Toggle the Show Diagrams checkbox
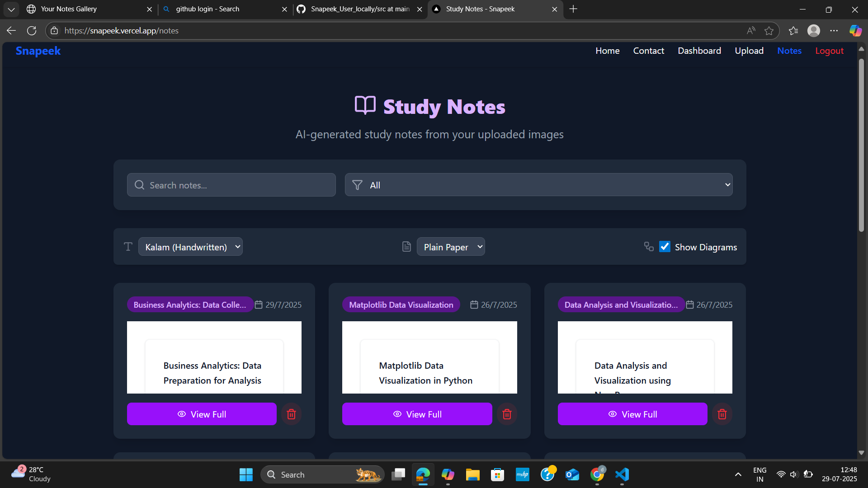The height and width of the screenshot is (488, 868). [665, 247]
